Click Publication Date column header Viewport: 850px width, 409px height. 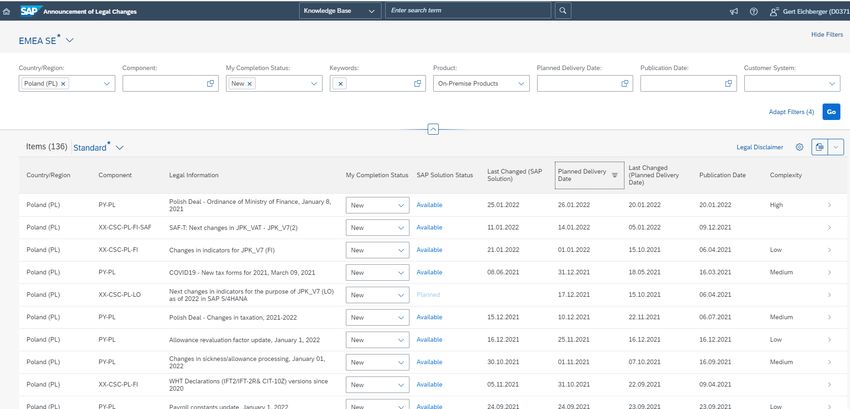click(723, 175)
